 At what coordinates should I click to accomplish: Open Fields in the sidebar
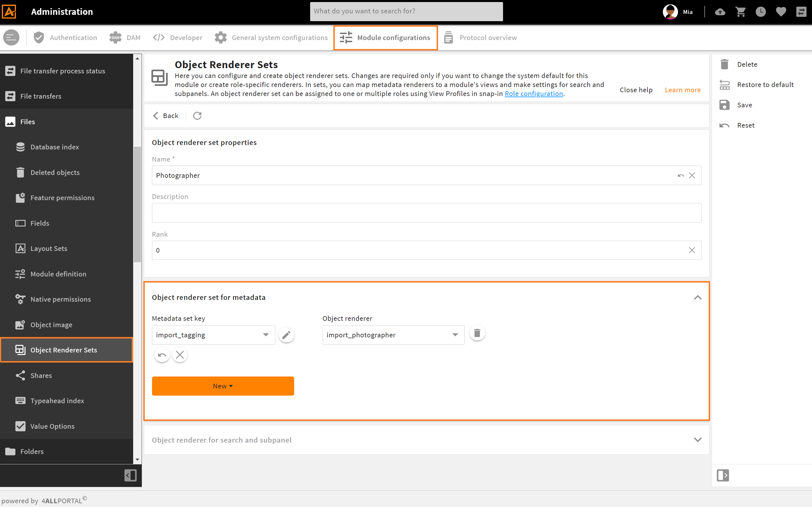coord(66,223)
